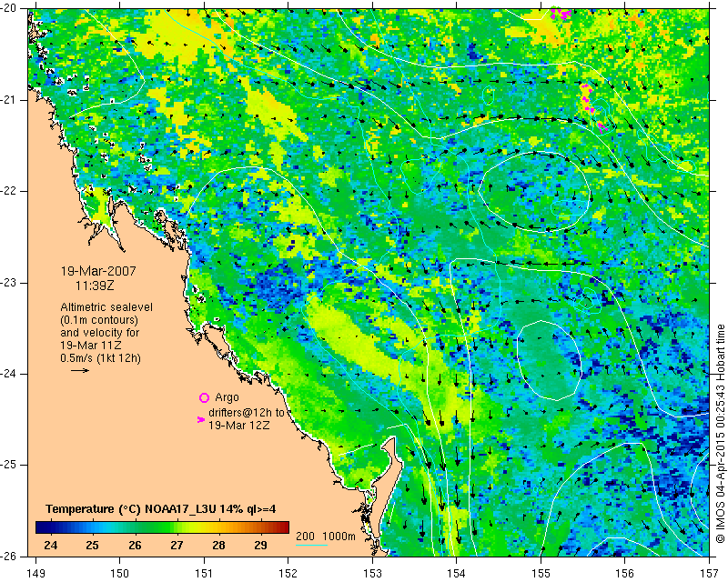Viewport: 728px width, 582px height.
Task: Click the latitude axis label -26
Action: point(8,556)
